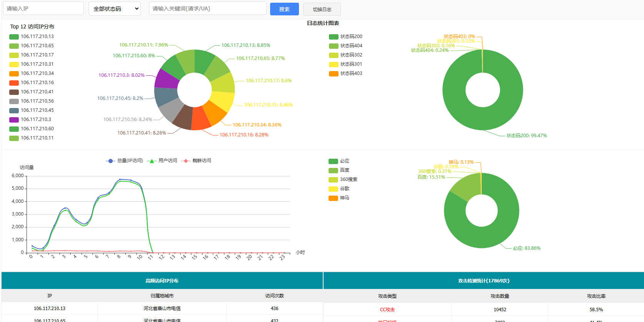This screenshot has height=322, width=644.
Task: Toggle legend swatch for 106.117.210.13
Action: click(14, 37)
